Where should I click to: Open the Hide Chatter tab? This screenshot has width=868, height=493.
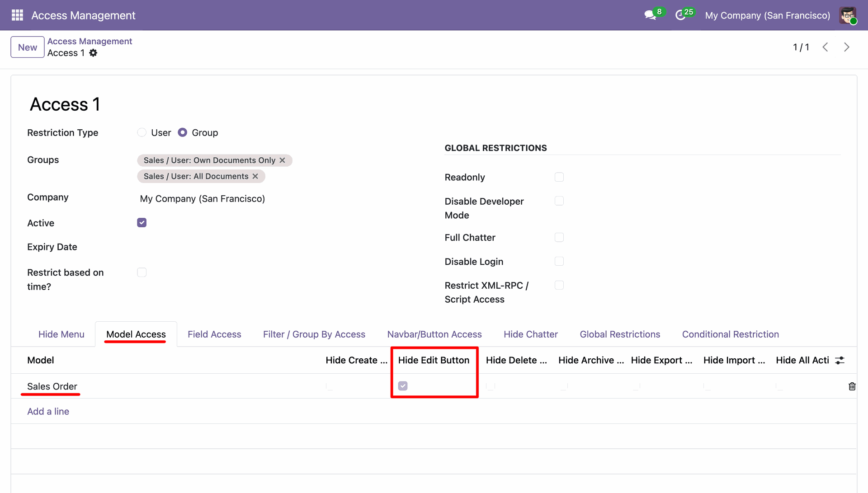tap(531, 334)
